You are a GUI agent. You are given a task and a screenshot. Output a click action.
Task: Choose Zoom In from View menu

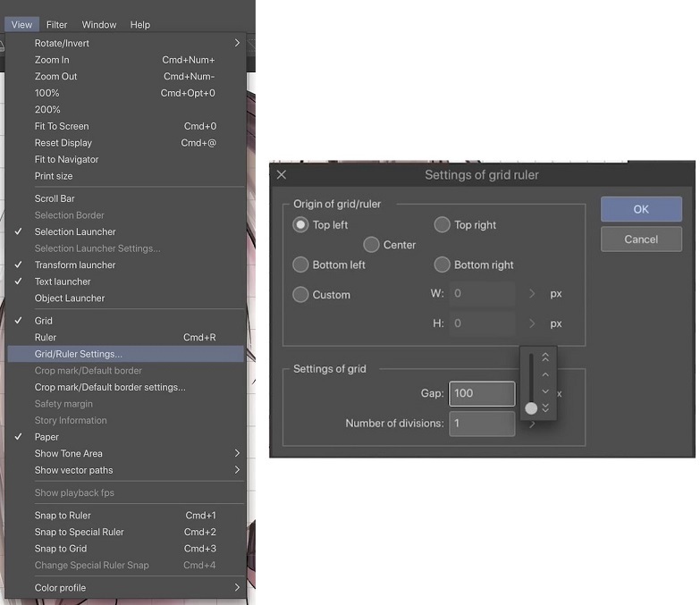[126, 60]
